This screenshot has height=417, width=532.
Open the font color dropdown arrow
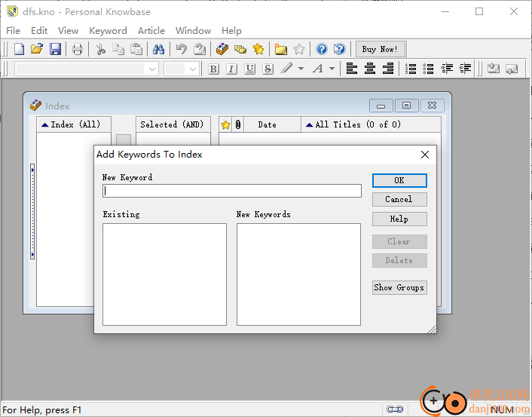tap(332, 69)
